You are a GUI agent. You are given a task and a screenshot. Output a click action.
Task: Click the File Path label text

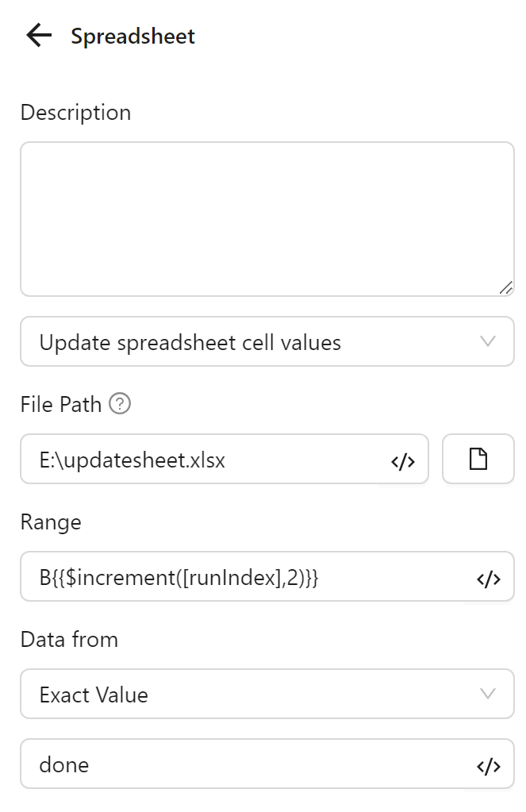coord(61,405)
